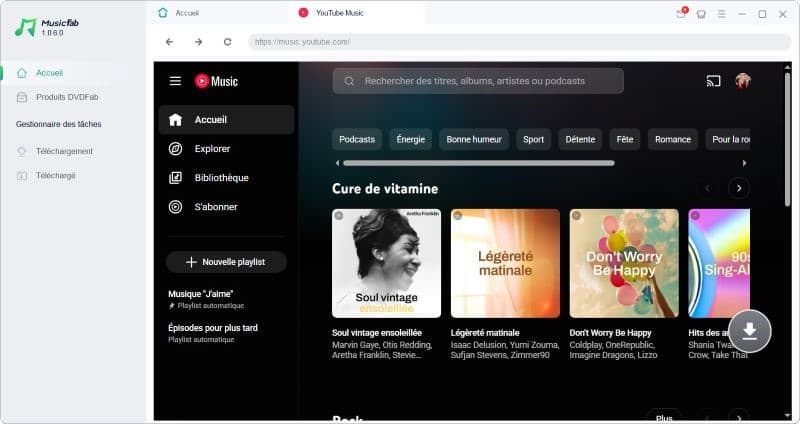Click the Accueil home icon in YouTube Music
The height and width of the screenshot is (424, 800).
pos(176,120)
